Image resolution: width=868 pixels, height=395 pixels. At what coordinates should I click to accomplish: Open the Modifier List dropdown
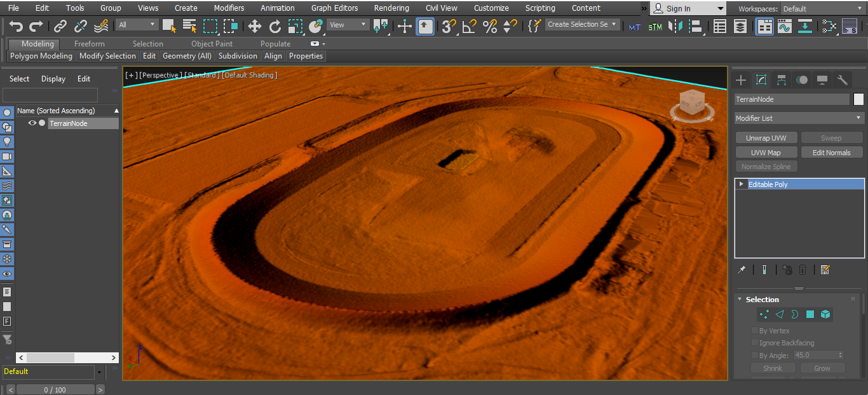799,118
